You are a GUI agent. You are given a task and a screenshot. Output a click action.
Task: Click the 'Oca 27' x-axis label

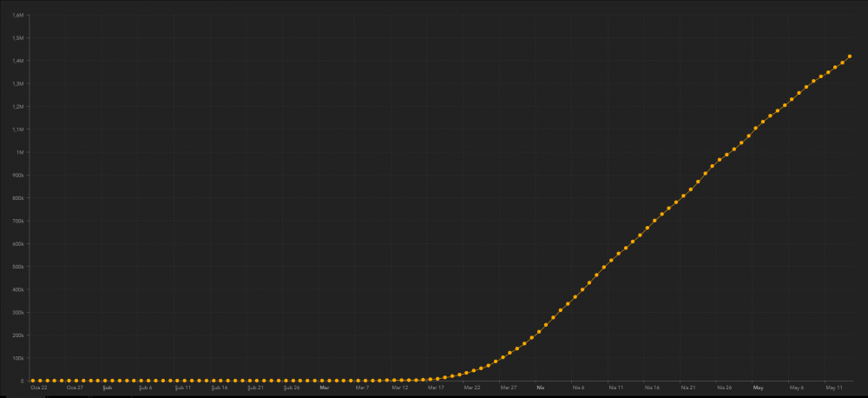click(x=75, y=388)
